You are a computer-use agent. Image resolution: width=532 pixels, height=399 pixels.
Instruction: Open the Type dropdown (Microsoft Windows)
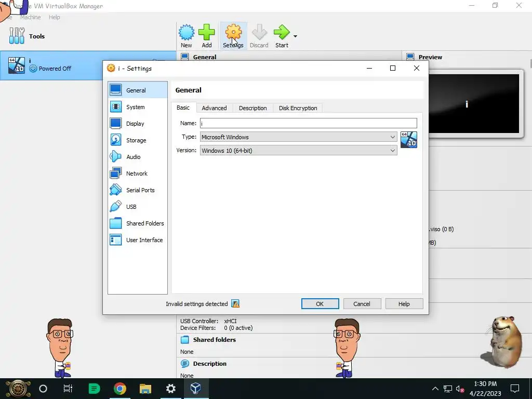coord(299,137)
